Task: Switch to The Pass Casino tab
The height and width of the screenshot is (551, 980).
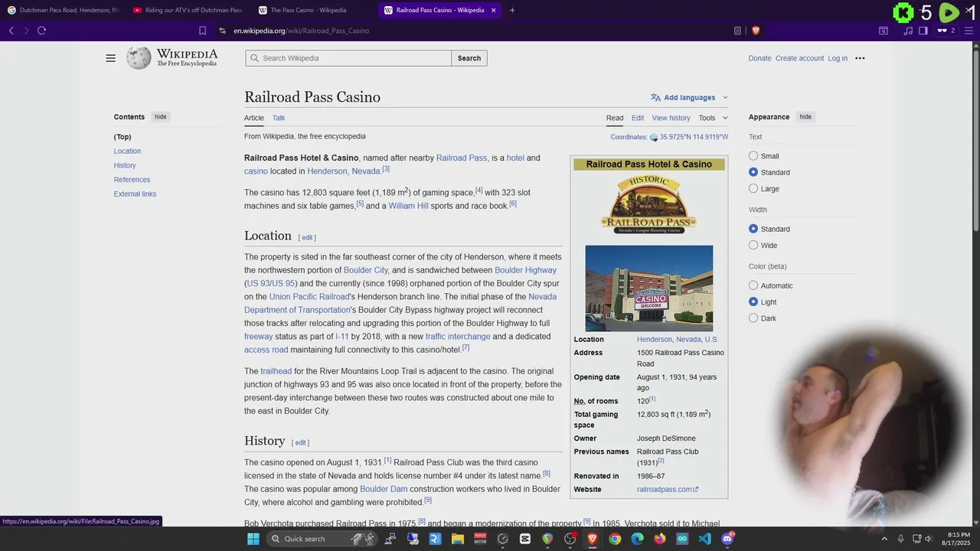Action: coord(313,10)
